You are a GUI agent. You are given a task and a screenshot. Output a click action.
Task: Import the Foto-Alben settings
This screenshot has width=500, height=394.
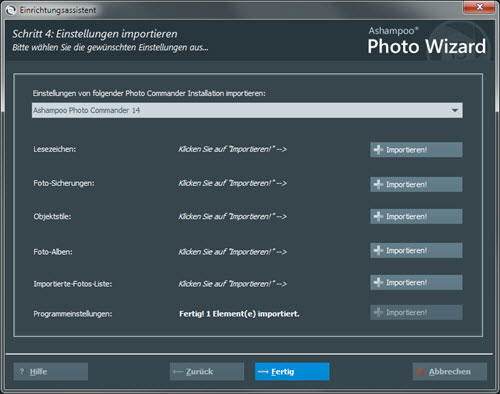(x=416, y=250)
